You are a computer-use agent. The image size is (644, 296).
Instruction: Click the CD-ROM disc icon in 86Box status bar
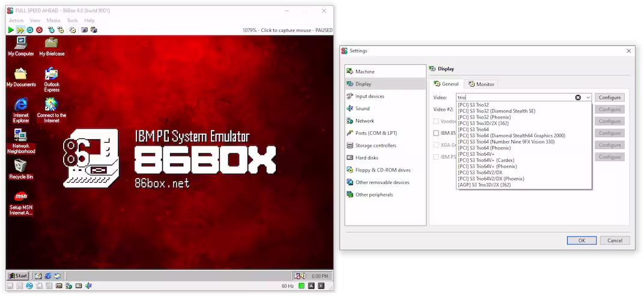click(29, 286)
